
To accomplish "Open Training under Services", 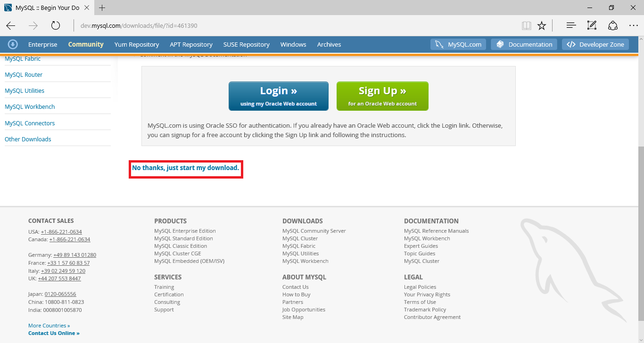I will (x=164, y=287).
